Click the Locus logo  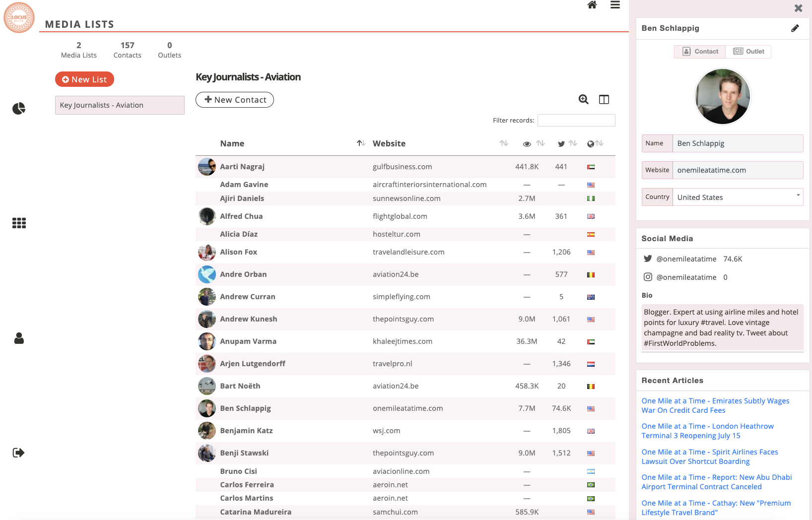[x=19, y=17]
